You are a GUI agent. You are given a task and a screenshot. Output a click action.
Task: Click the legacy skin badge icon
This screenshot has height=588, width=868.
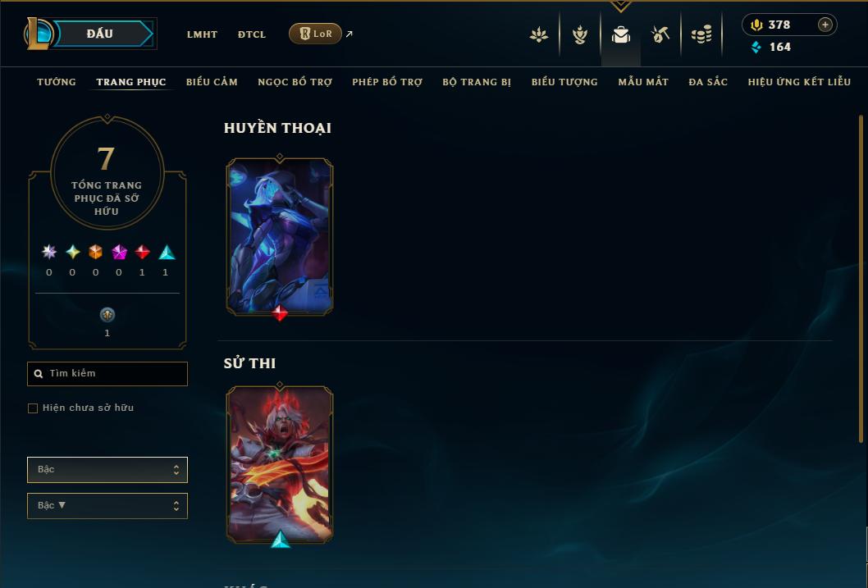(107, 315)
